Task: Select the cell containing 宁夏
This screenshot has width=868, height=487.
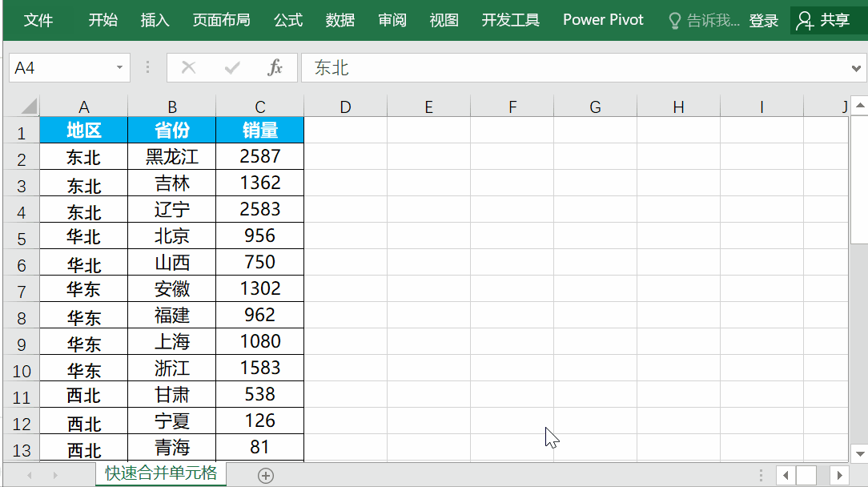Action: [x=171, y=421]
